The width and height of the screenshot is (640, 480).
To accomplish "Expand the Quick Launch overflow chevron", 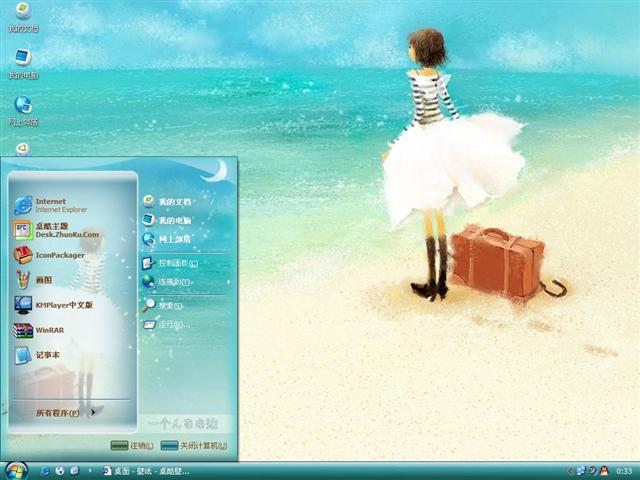I will click(90, 471).
